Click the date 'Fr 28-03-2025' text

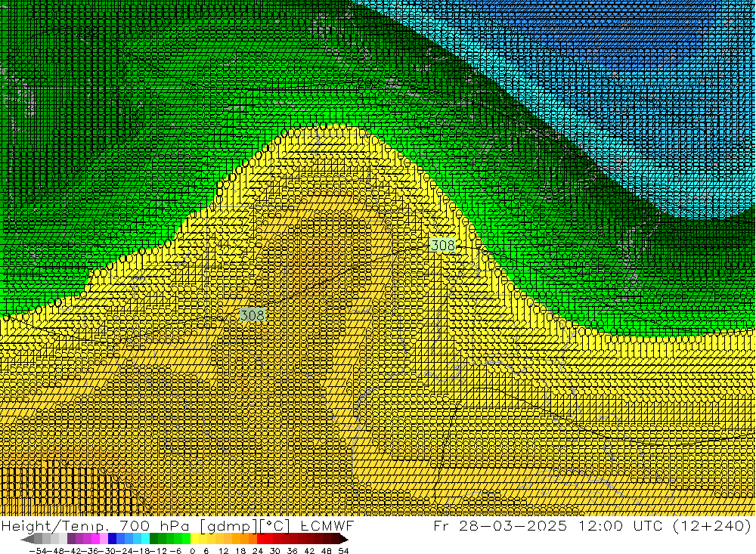coord(500,525)
